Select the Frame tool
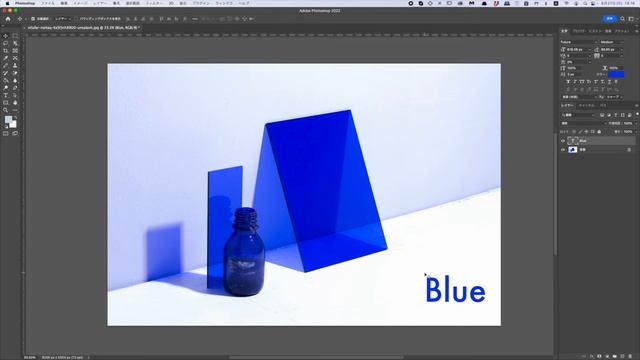The width and height of the screenshot is (640, 360). (15, 51)
